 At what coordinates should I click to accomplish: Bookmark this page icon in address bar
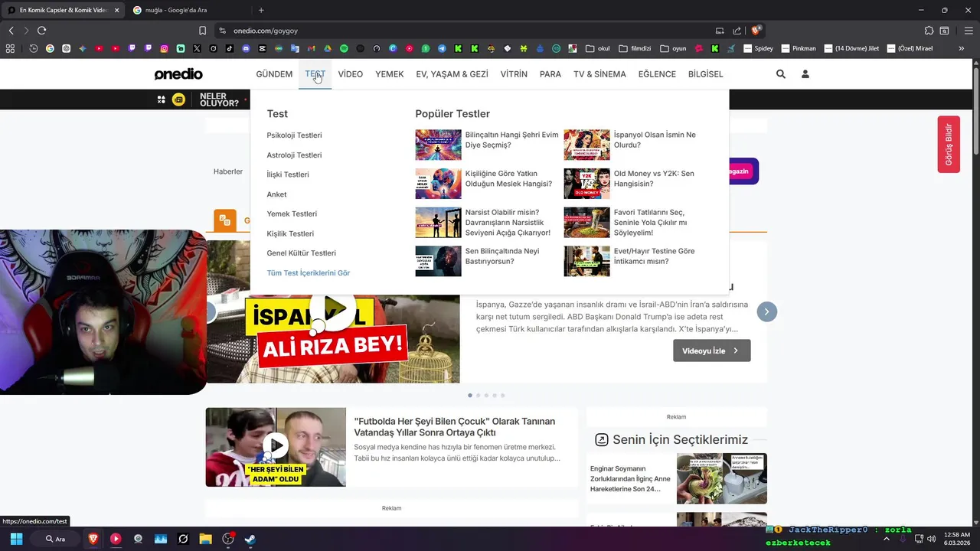click(202, 31)
